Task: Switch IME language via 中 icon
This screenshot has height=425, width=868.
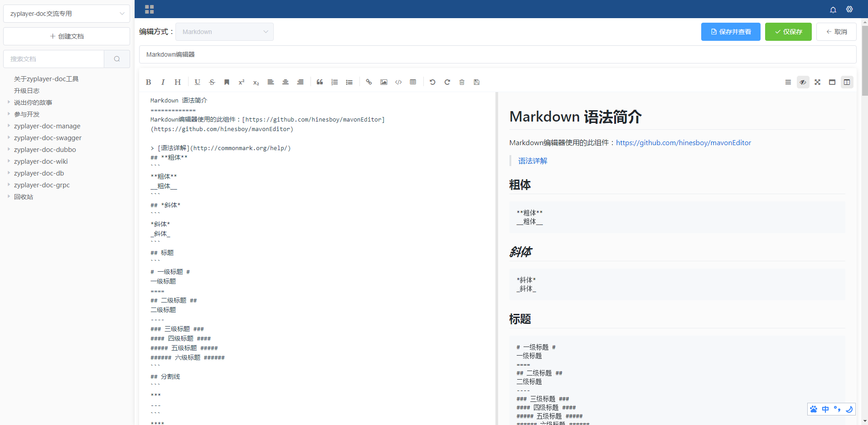Action: coord(825,409)
